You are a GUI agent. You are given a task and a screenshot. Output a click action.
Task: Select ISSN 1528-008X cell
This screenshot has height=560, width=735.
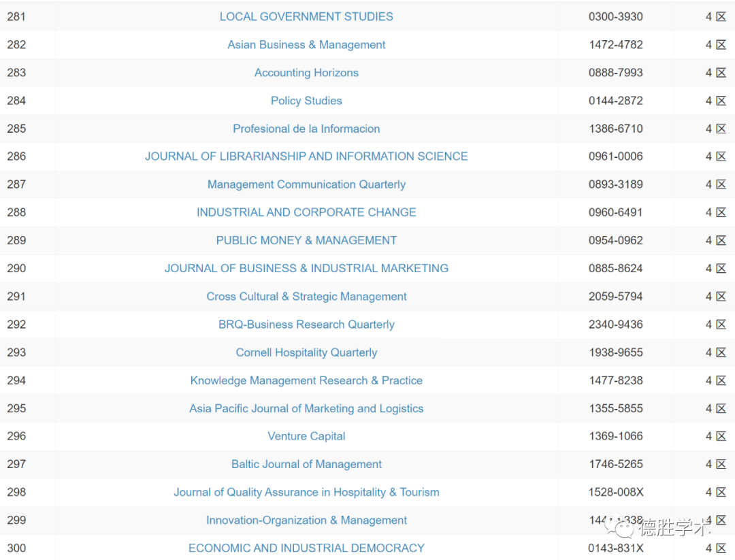coord(615,492)
